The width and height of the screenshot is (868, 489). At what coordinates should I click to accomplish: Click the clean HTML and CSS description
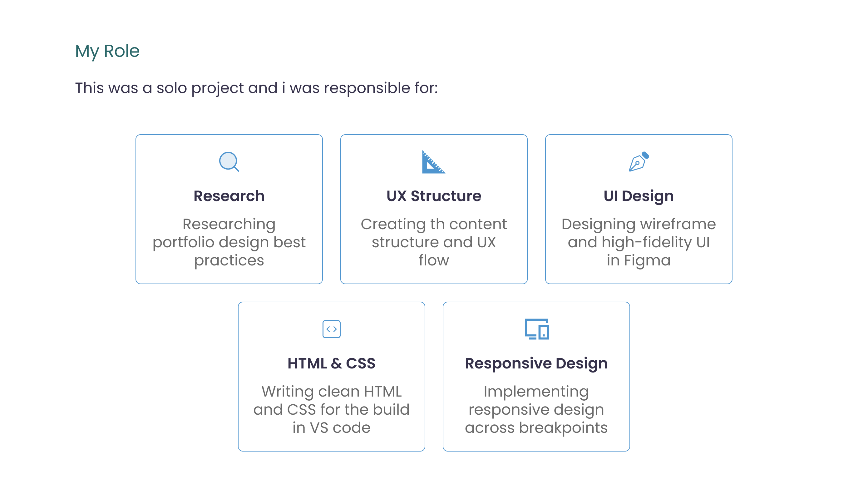331,409
